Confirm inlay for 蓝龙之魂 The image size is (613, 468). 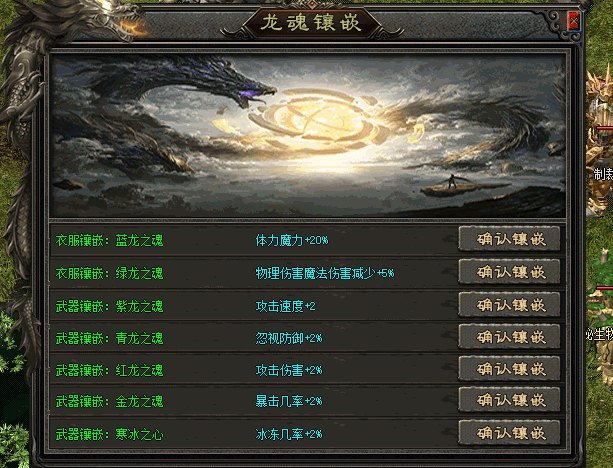[x=509, y=238]
